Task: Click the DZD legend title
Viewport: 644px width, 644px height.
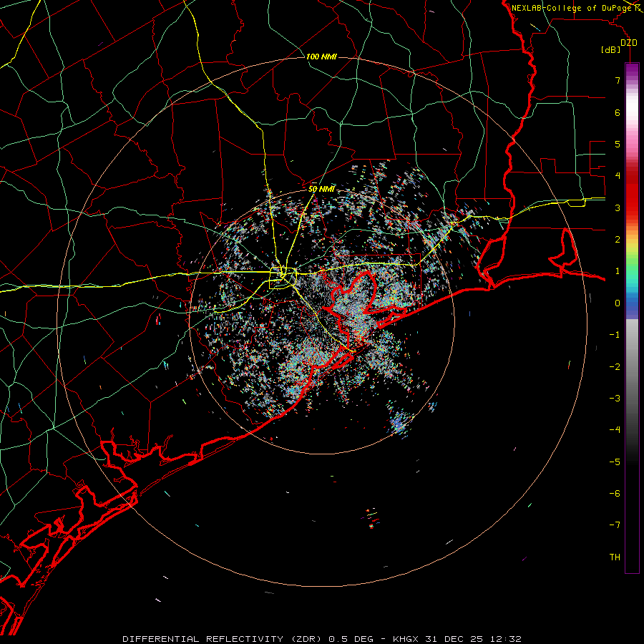Action: coord(628,43)
